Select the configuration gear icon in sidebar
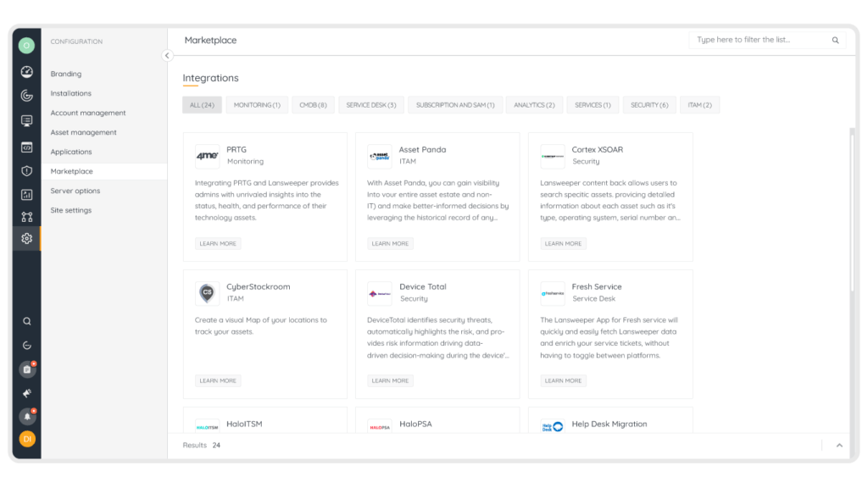The height and width of the screenshot is (488, 868). [x=26, y=238]
